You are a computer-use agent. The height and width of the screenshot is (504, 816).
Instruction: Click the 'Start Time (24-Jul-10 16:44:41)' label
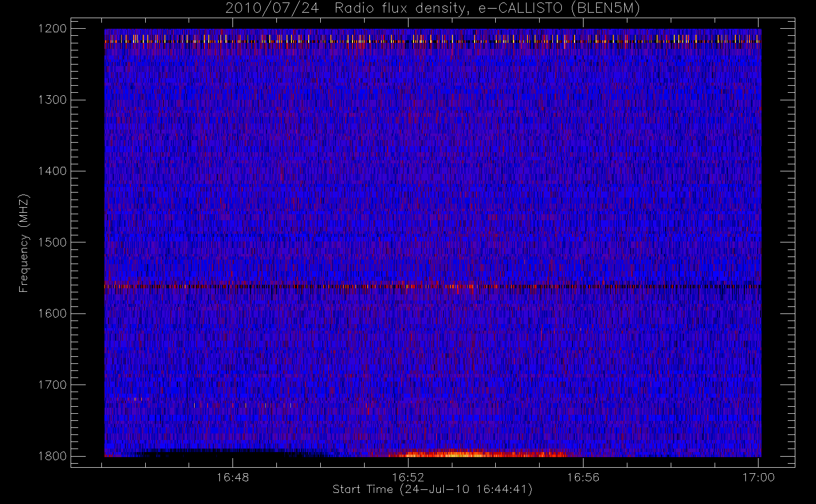(432, 489)
